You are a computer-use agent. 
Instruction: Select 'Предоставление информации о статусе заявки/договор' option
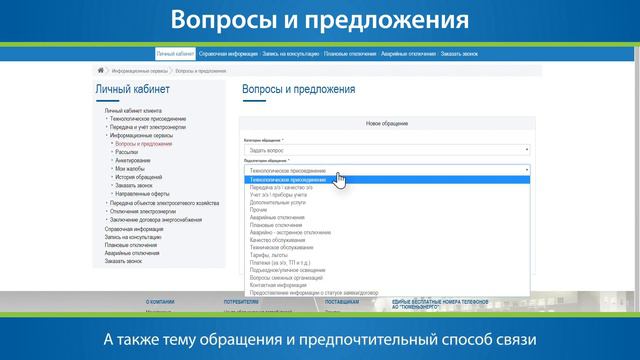point(387,293)
